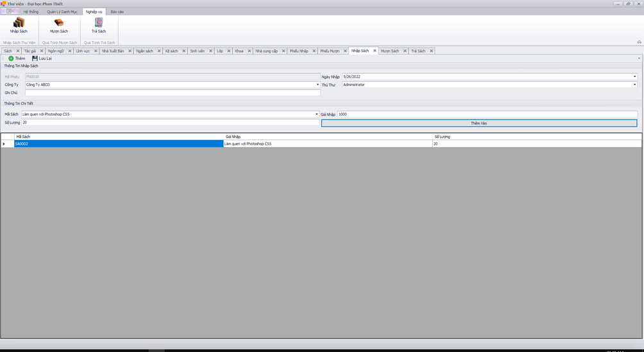Screen dimensions: 644x352
Task: Expand the Công Ty dropdown arrow
Action: point(318,85)
